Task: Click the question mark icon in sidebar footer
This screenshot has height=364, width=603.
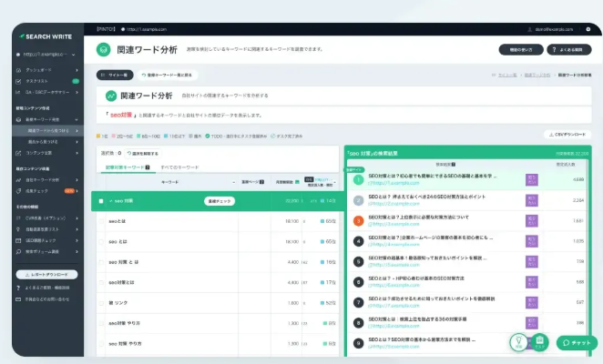Action: pos(18,288)
